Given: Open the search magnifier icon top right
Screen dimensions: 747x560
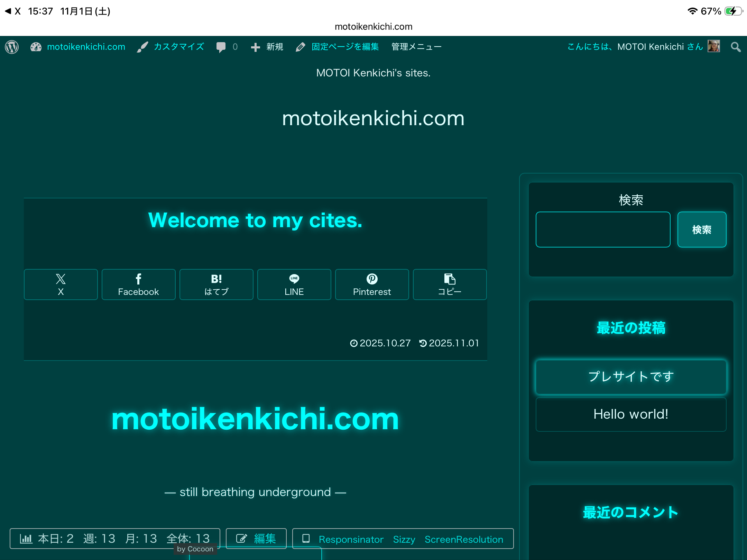Looking at the screenshot, I should click(736, 47).
